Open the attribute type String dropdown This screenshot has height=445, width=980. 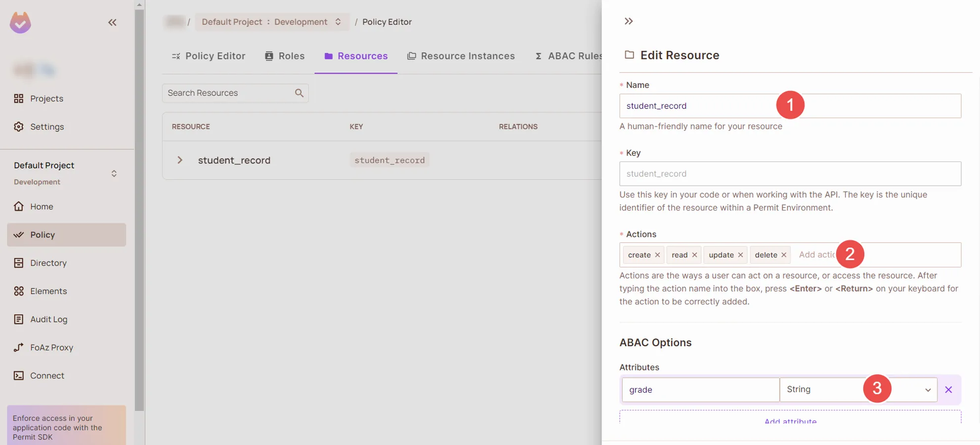[x=857, y=390]
